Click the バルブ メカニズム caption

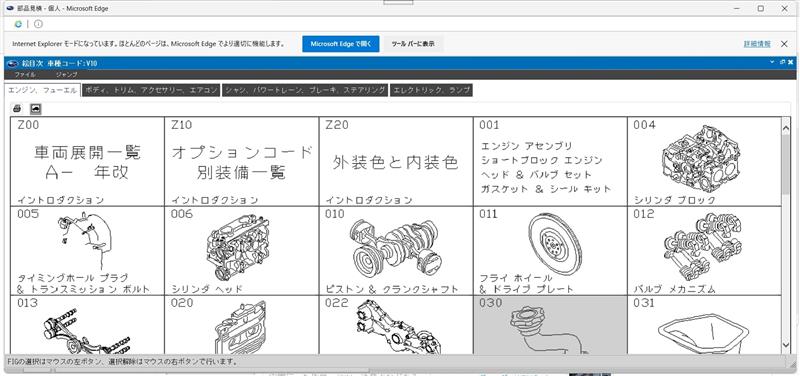[x=674, y=289]
